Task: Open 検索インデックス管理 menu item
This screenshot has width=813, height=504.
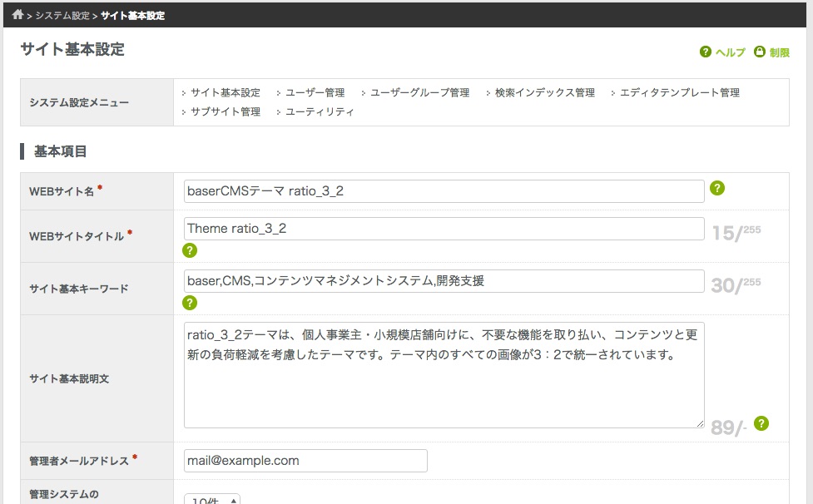Action: (x=544, y=92)
